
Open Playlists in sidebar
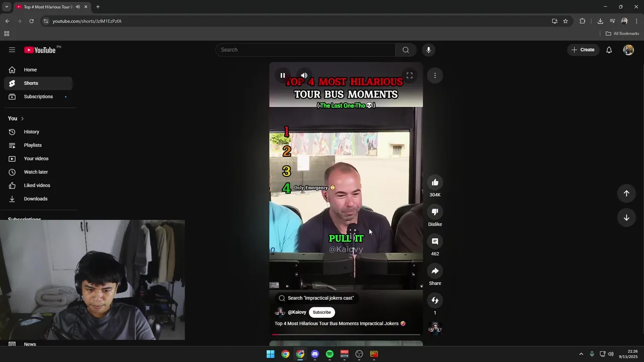38,145
